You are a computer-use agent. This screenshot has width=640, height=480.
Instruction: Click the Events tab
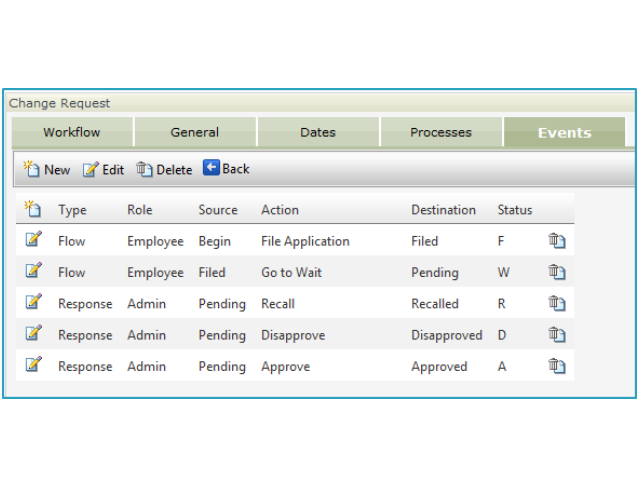point(564,132)
